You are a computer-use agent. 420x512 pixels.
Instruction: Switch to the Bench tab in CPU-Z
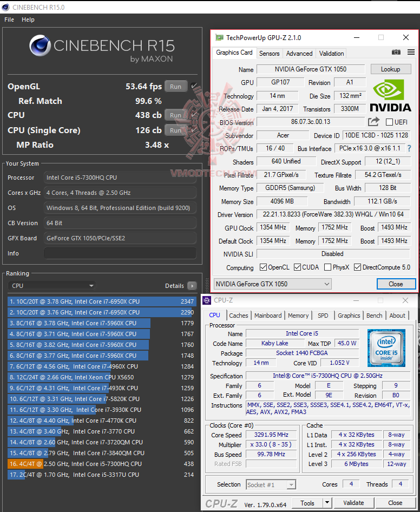coord(375,316)
